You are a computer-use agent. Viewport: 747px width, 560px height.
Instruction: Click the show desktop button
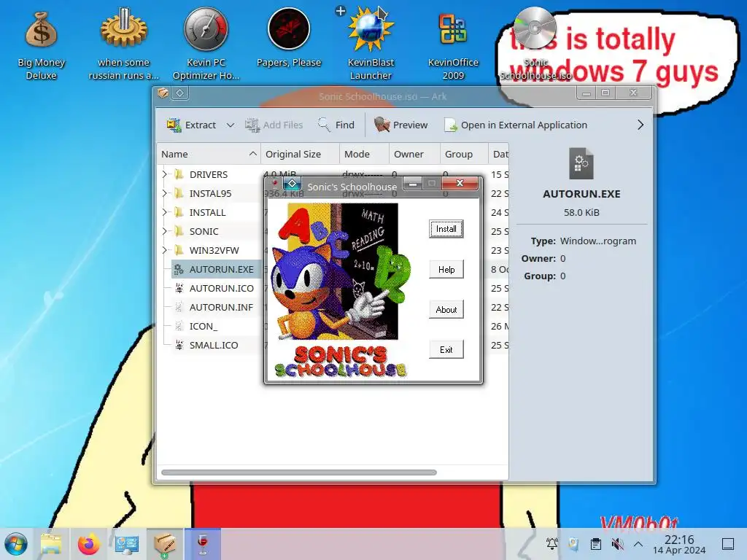click(728, 544)
